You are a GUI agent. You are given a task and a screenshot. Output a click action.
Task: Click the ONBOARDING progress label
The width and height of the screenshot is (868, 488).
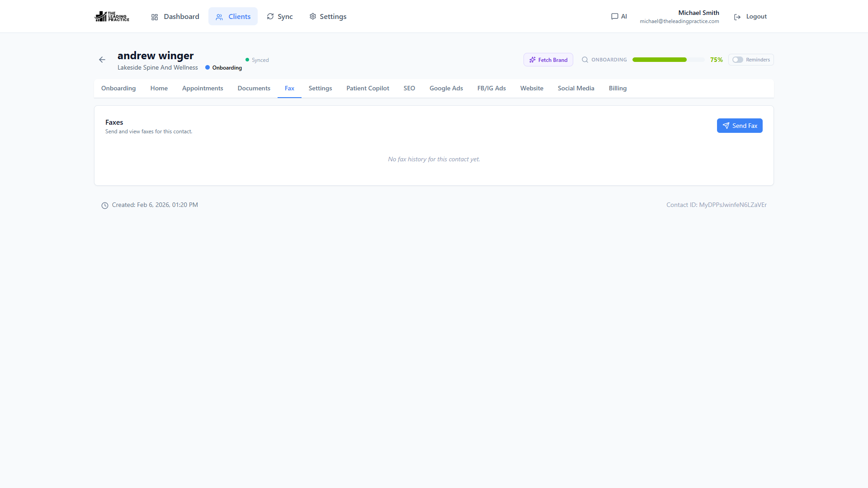pyautogui.click(x=609, y=60)
